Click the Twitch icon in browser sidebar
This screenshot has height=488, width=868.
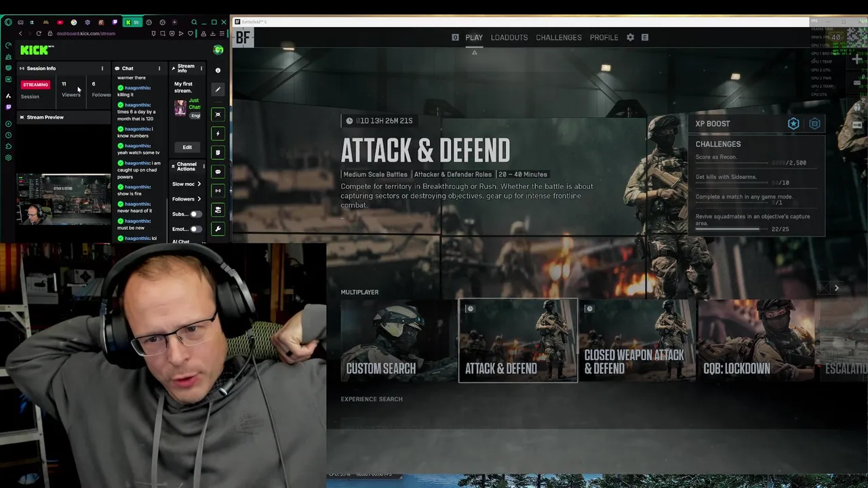[x=8, y=106]
